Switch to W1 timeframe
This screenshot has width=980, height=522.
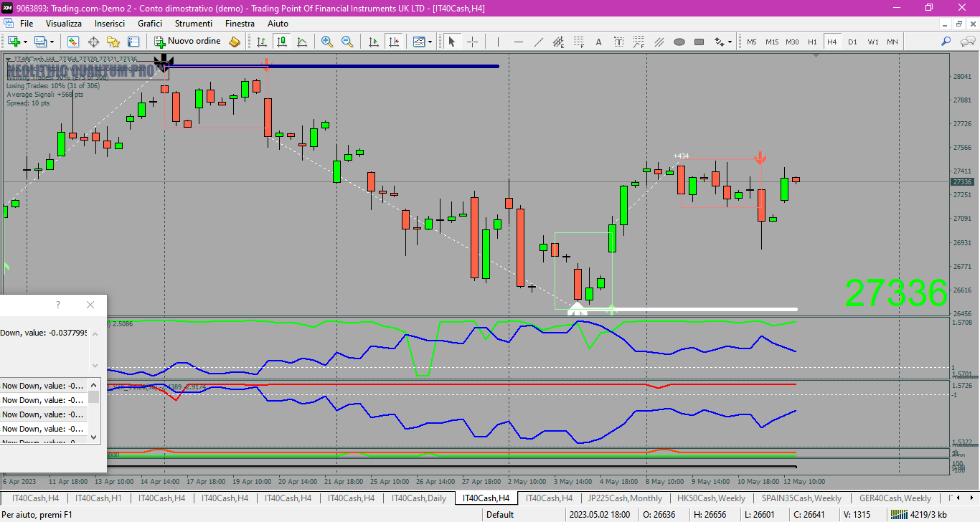click(872, 42)
